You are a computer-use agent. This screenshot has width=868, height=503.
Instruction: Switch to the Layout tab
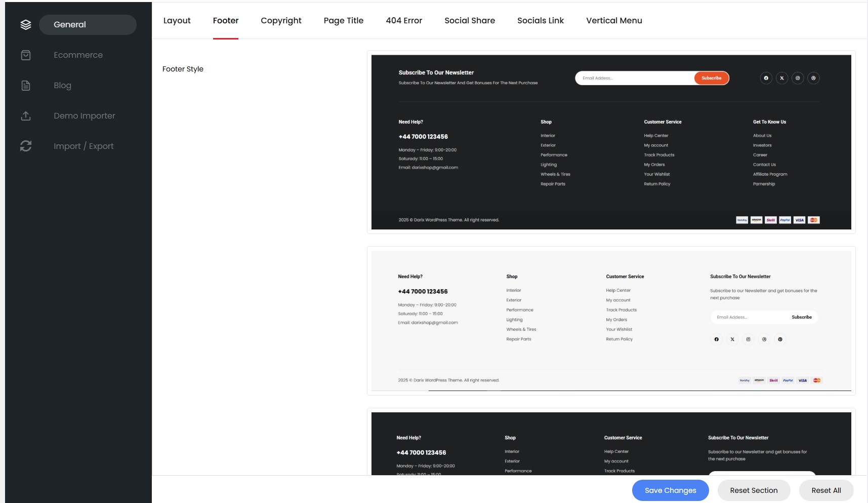(x=177, y=20)
